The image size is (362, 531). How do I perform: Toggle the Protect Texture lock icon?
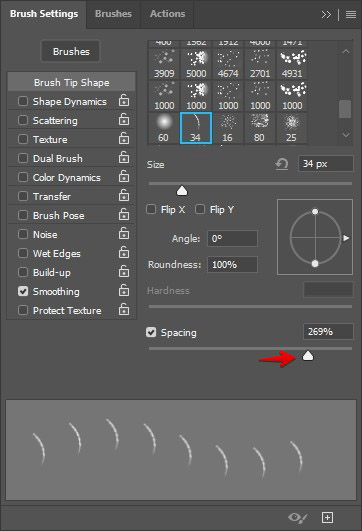124,309
